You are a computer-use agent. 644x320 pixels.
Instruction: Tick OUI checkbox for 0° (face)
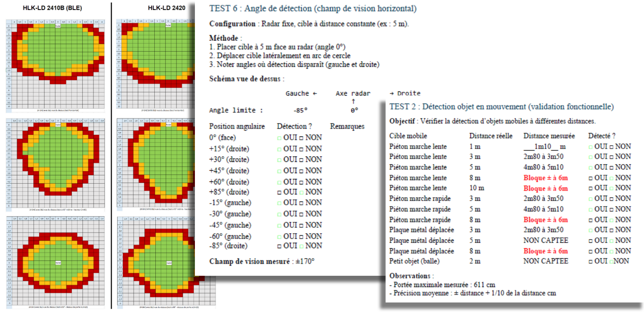click(x=279, y=138)
